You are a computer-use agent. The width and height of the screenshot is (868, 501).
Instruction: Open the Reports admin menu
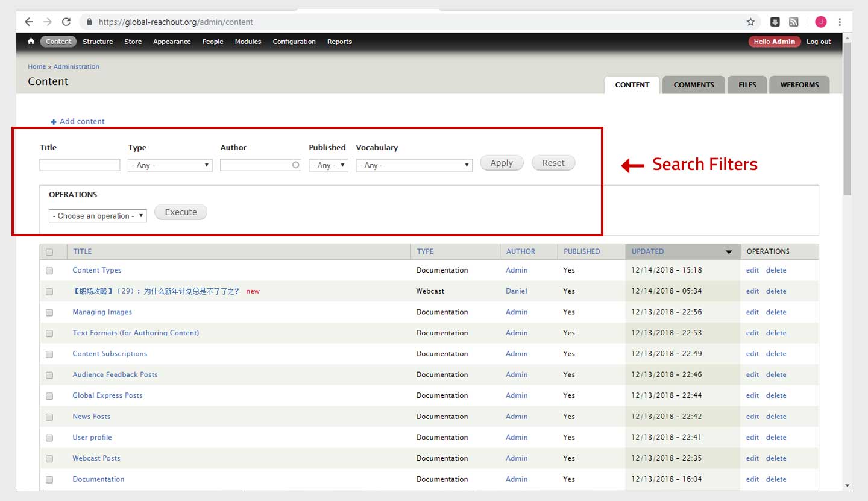coord(339,42)
